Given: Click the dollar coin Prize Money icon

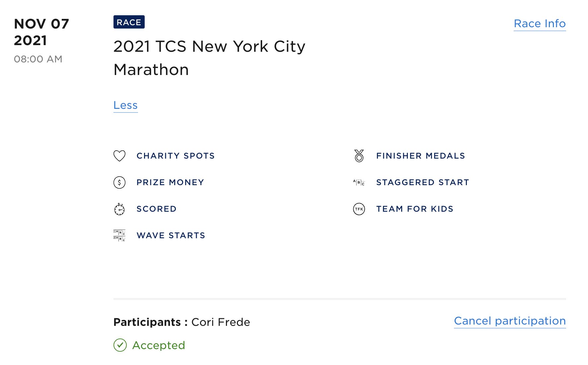Looking at the screenshot, I should pos(119,183).
